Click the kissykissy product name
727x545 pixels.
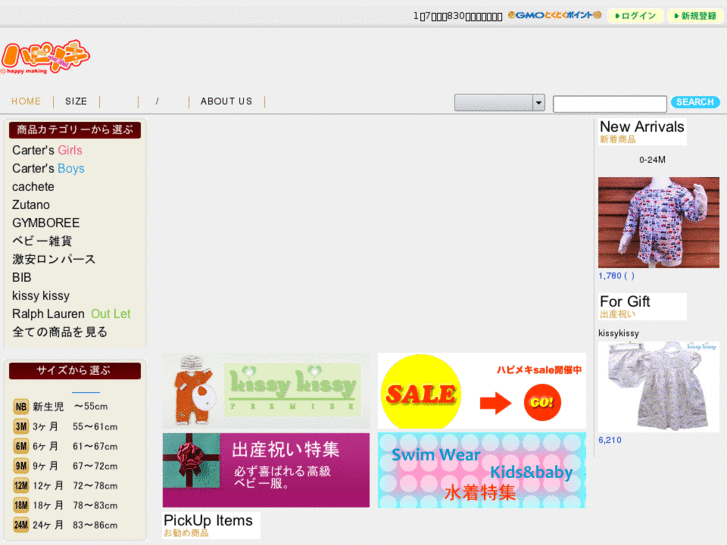[x=619, y=333]
